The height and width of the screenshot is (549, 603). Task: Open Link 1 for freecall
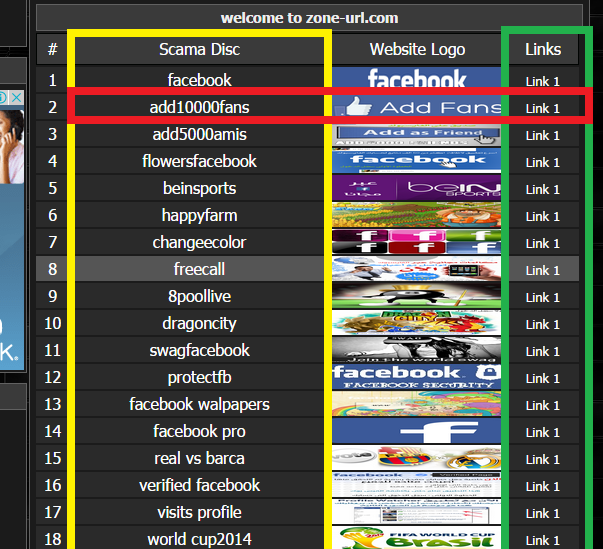[543, 270]
